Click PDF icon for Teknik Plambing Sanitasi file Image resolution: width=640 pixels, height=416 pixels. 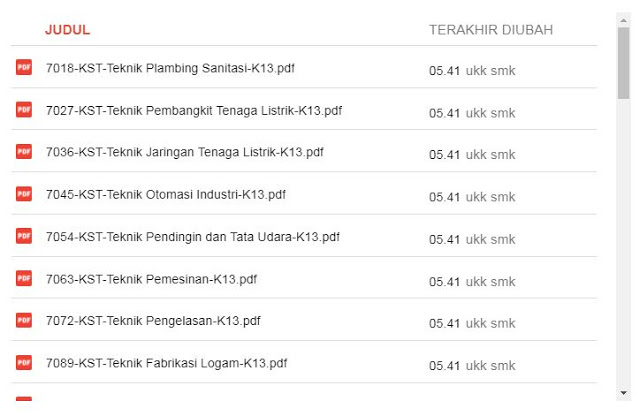coord(24,68)
